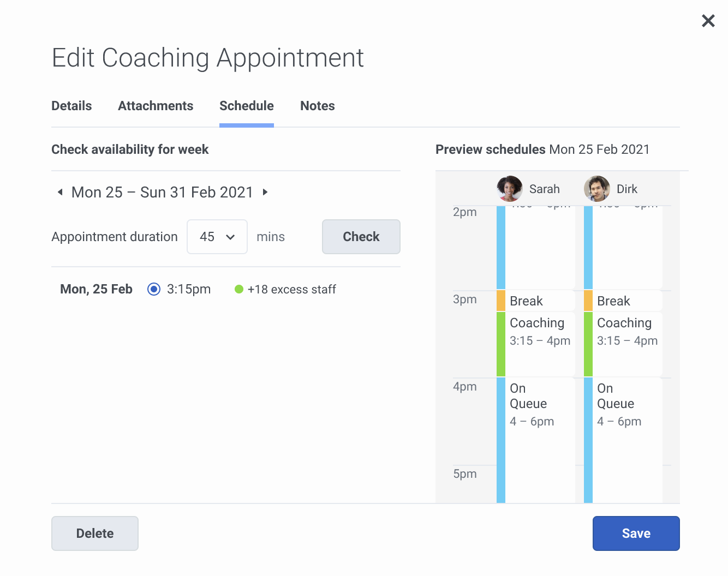Switch to the Details tab
Viewport: 728px width, 576px height.
coord(71,106)
